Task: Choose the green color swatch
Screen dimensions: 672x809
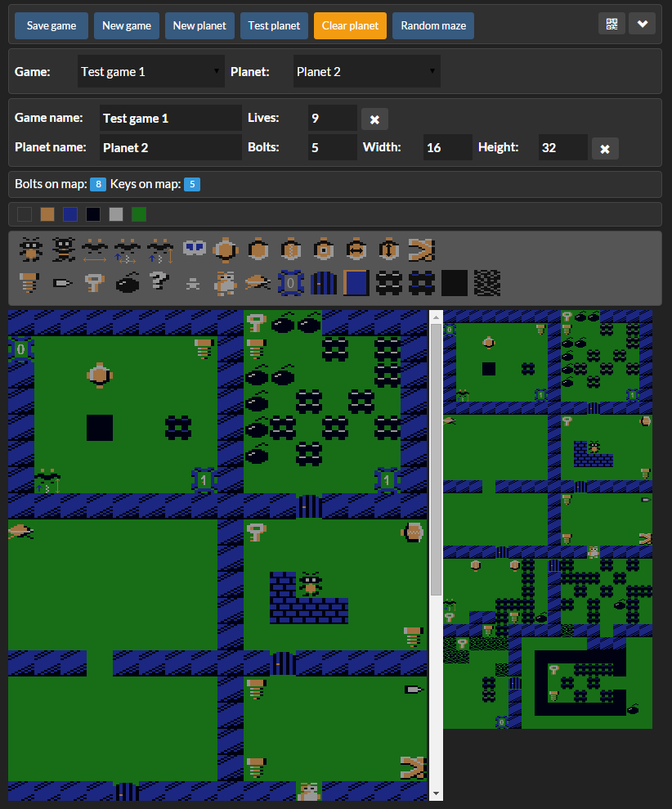Action: (139, 214)
